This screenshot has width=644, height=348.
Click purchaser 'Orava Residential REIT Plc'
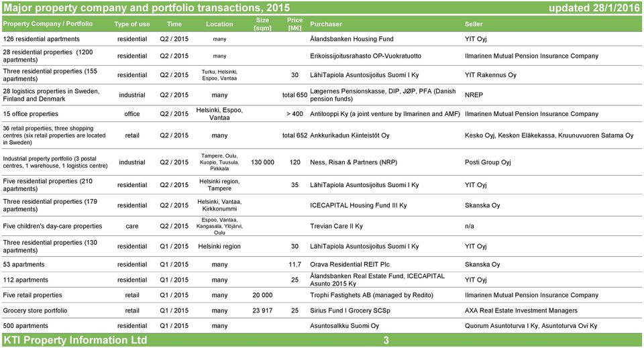point(350,265)
